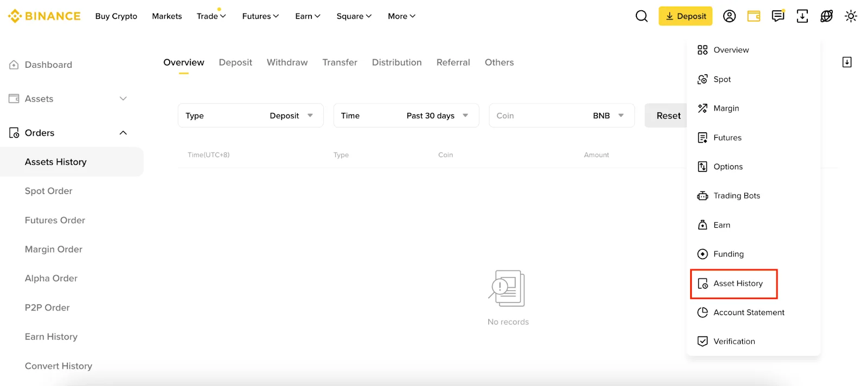868x386 pixels.
Task: Open the wallet icon in header
Action: (754, 16)
